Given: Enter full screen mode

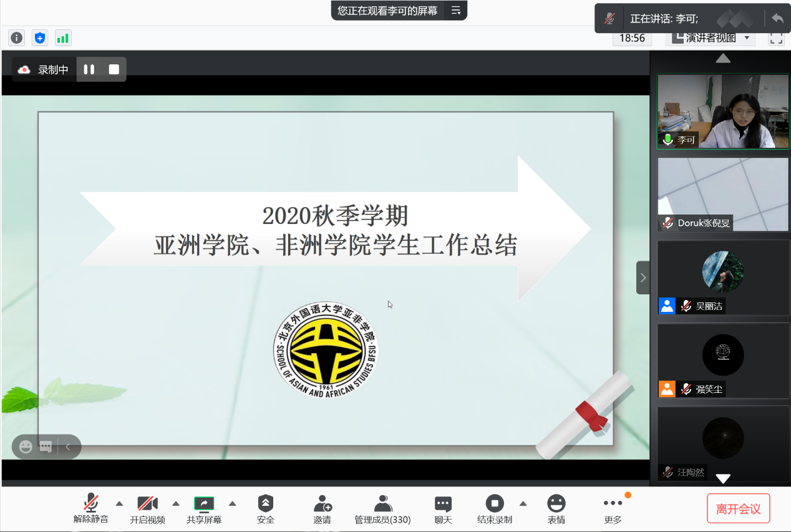Looking at the screenshot, I should (x=776, y=38).
